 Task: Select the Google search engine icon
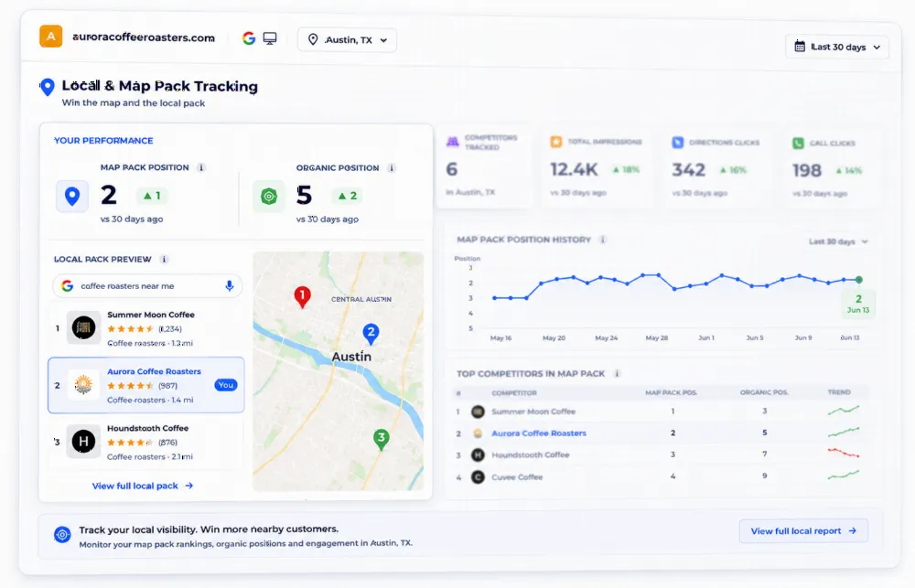coord(249,38)
